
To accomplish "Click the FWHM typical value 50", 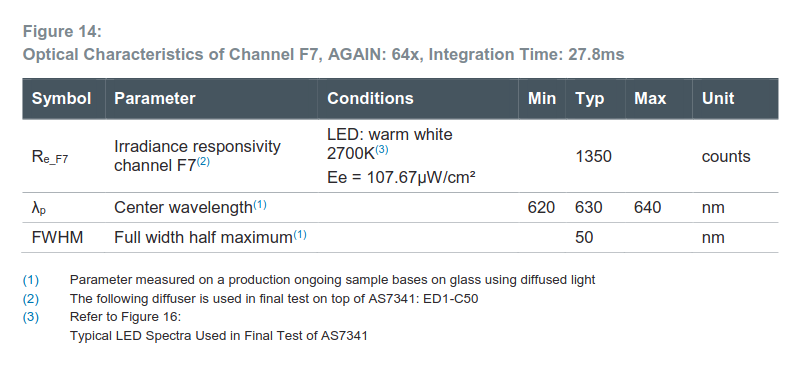I will pos(584,237).
